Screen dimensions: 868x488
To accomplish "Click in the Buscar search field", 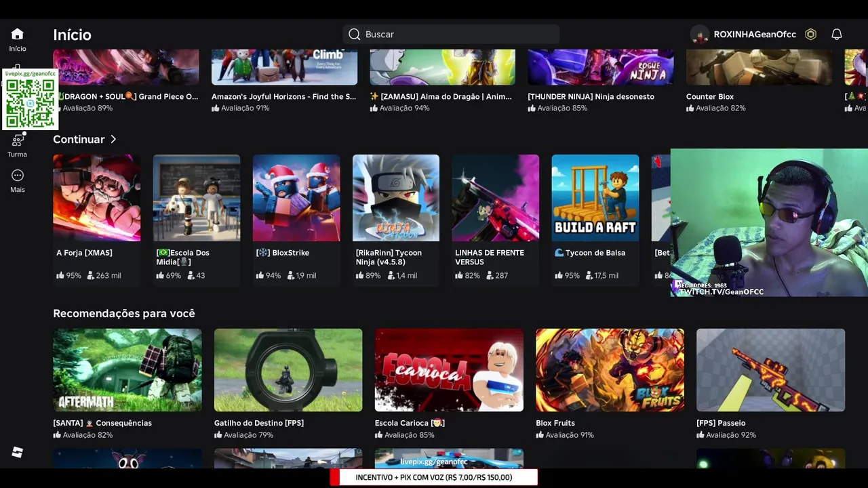I will tap(451, 35).
